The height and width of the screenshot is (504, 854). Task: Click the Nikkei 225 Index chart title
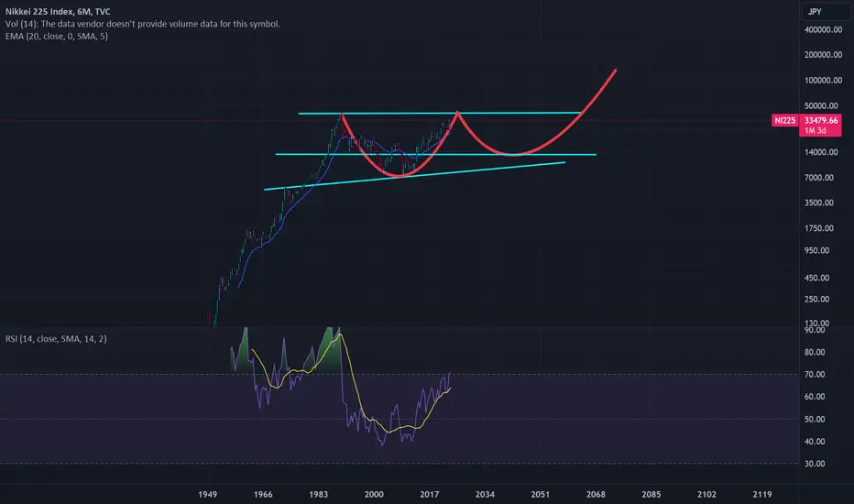click(x=58, y=11)
